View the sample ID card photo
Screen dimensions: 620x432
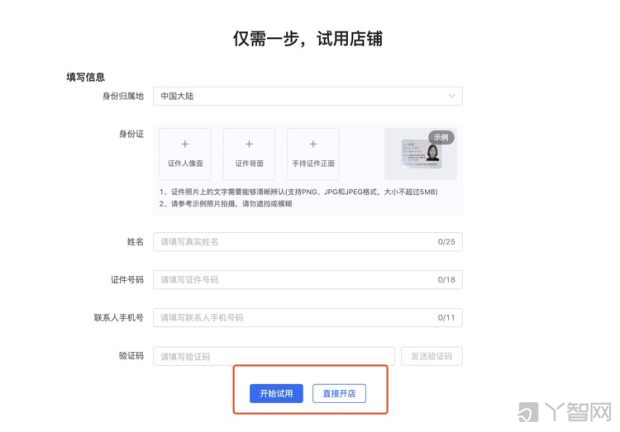coord(420,155)
